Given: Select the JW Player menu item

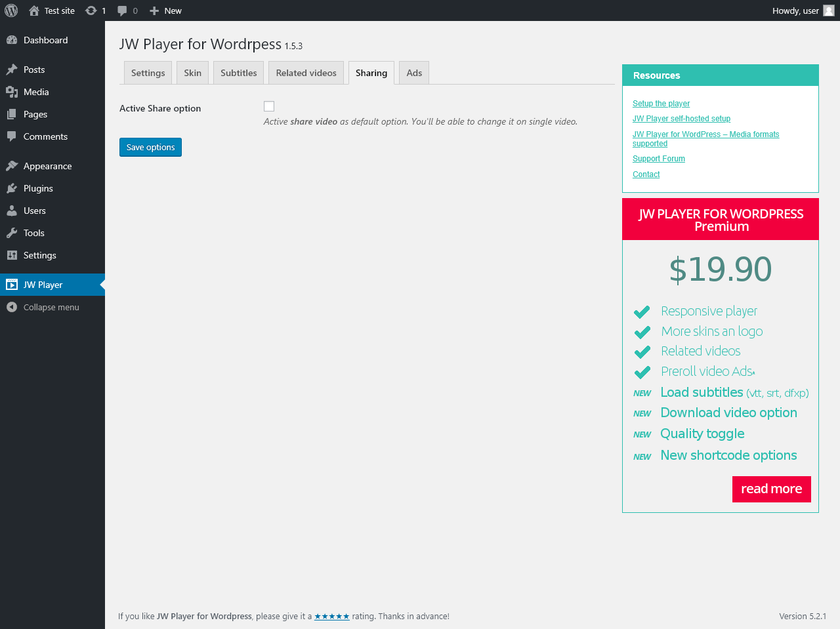Looking at the screenshot, I should point(52,285).
